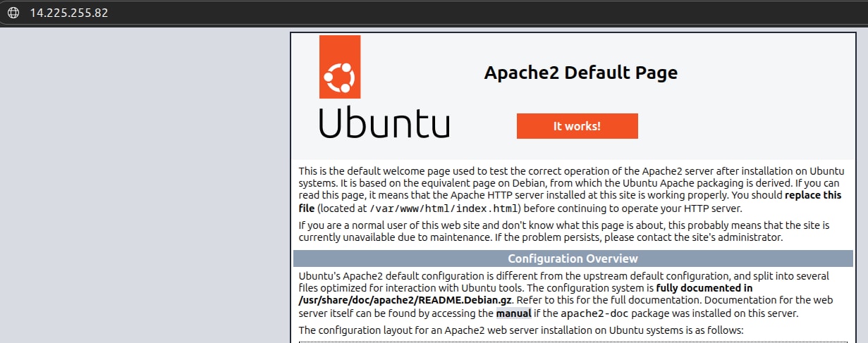The height and width of the screenshot is (343, 868).
Task: Open the "manual" documentation link
Action: pos(513,313)
